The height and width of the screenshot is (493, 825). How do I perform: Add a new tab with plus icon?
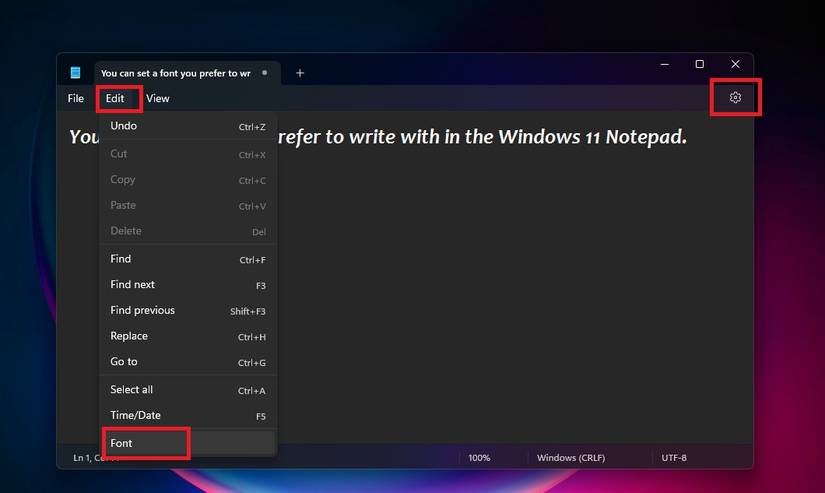[x=300, y=73]
